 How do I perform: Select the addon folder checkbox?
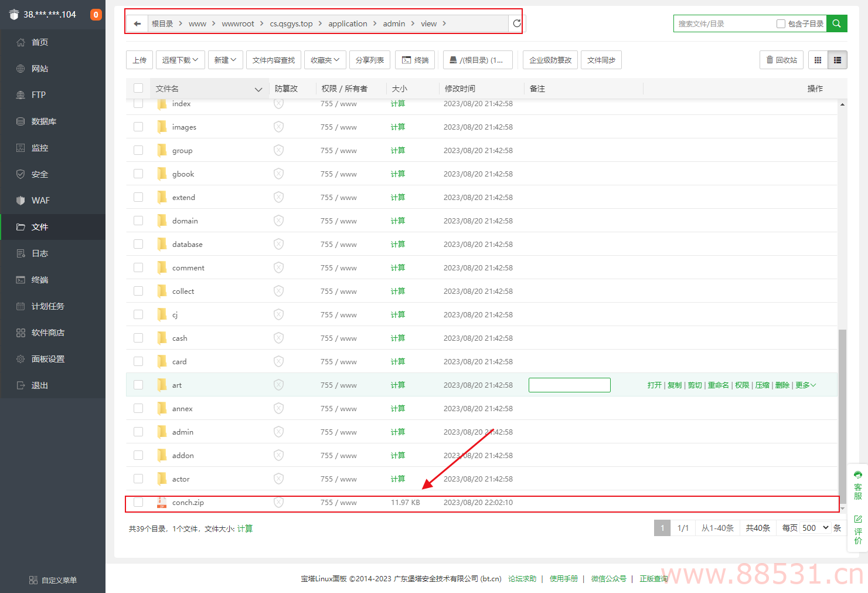click(138, 455)
